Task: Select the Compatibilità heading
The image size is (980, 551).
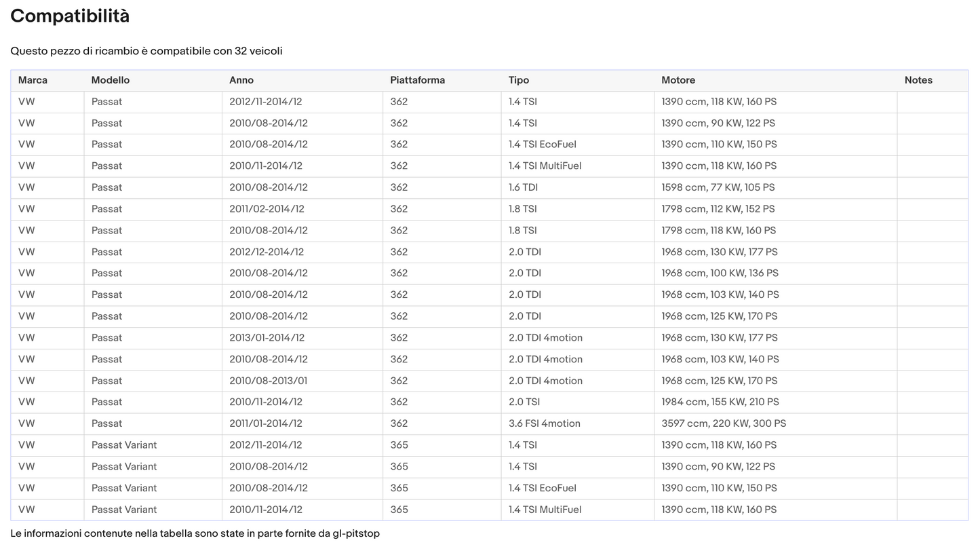Action: (70, 16)
